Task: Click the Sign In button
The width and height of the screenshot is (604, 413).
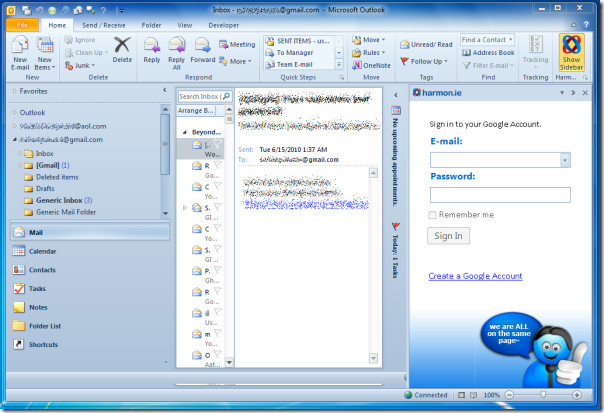Action: [448, 236]
